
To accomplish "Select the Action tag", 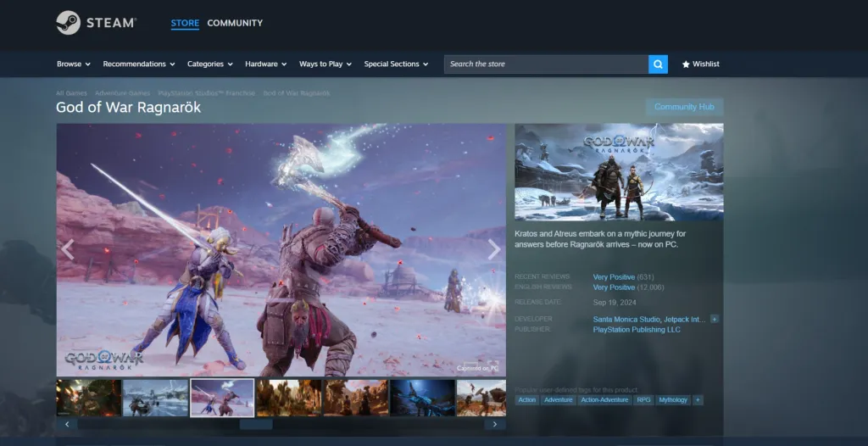I will (527, 400).
